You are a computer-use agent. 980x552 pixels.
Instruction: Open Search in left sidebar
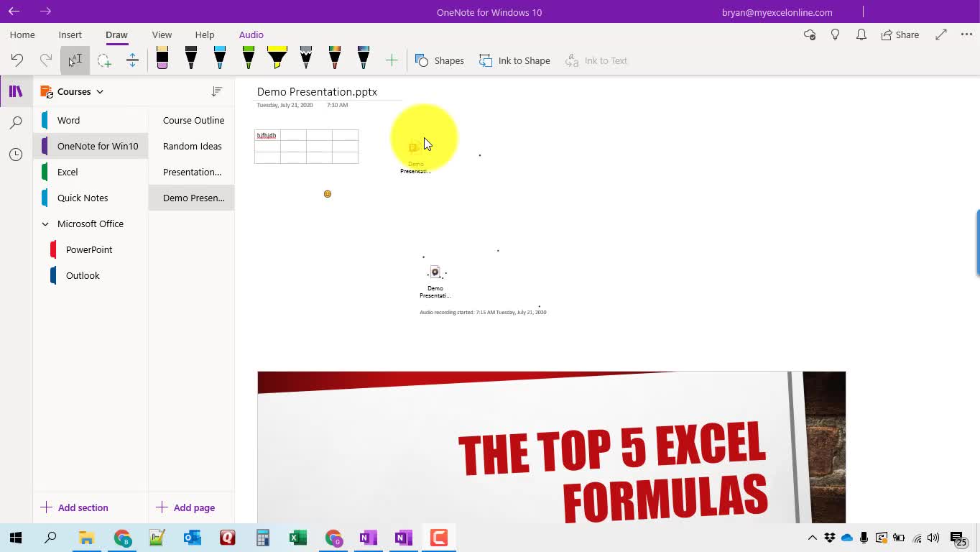click(x=16, y=123)
